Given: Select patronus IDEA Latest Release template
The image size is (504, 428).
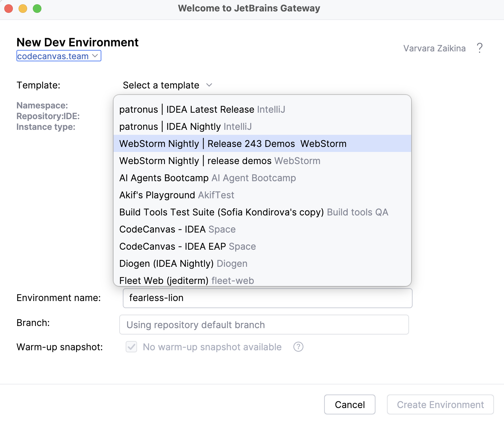Looking at the screenshot, I should point(262,109).
